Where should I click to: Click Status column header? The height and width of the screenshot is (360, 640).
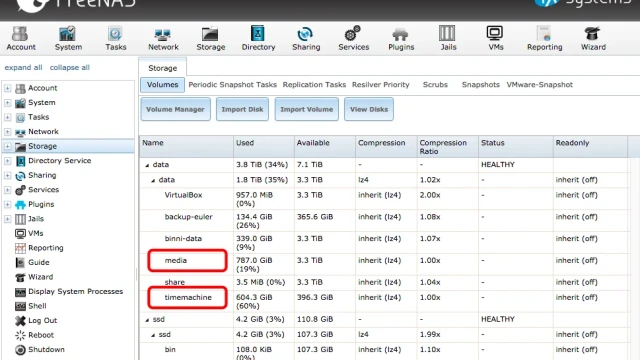pyautogui.click(x=516, y=147)
